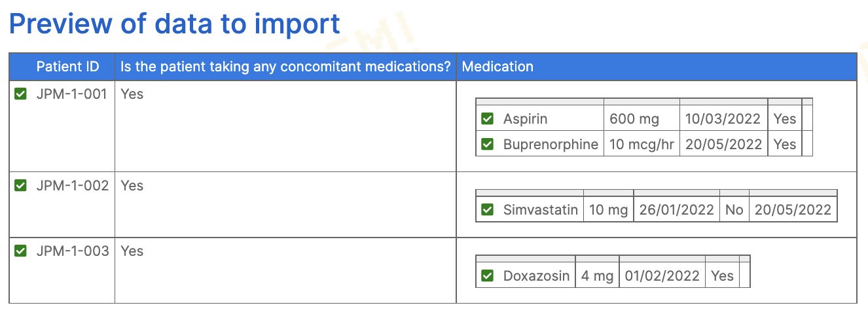
Task: Toggle the Simvastatin medication checkbox
Action: click(487, 210)
